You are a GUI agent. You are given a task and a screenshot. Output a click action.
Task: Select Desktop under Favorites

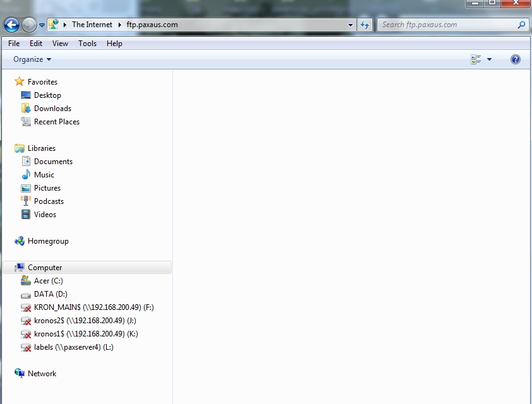point(47,95)
